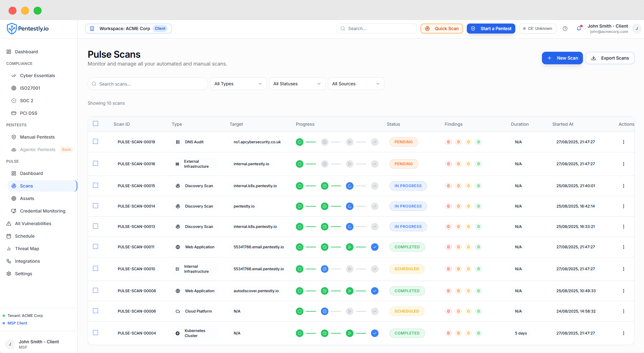The height and width of the screenshot is (353, 644).
Task: Go to ISO27001 compliance page
Action: (30, 88)
